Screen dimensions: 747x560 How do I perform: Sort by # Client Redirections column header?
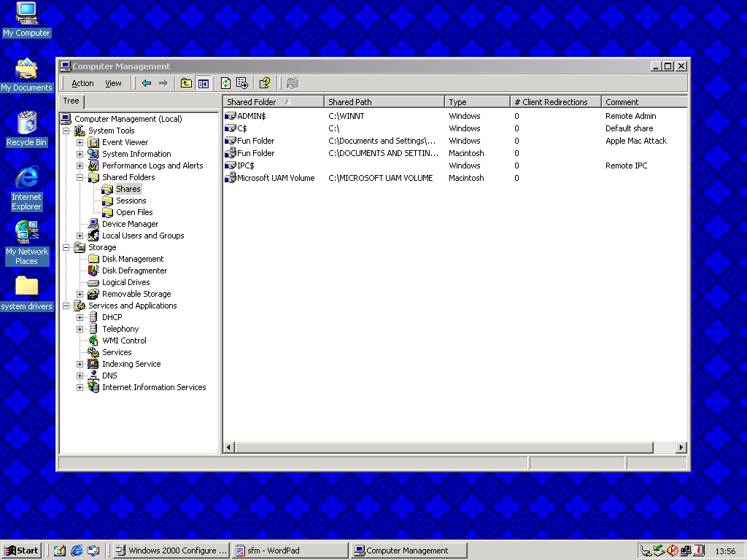pos(555,102)
